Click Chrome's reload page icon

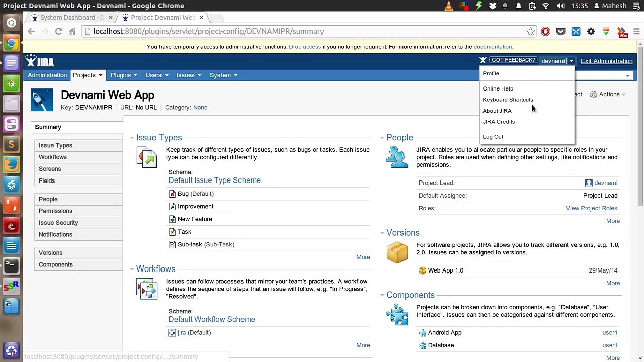tap(58, 31)
